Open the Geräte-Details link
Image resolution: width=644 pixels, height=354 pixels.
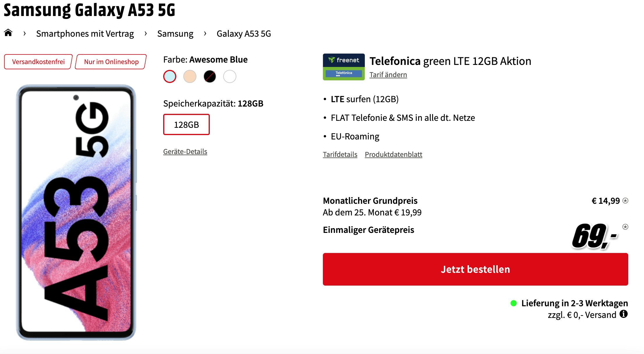pos(185,151)
